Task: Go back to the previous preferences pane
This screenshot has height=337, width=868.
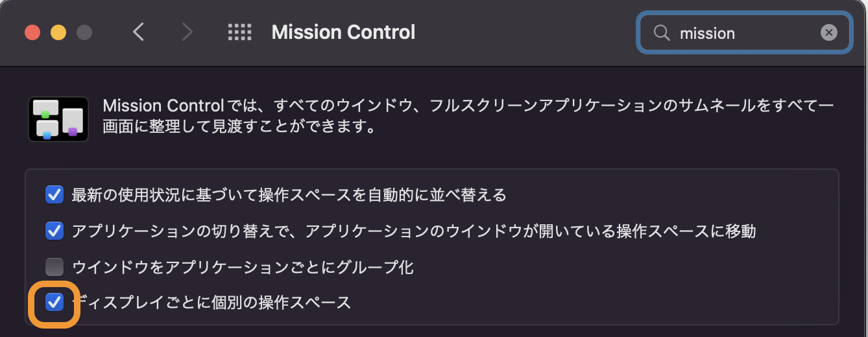Action: point(138,32)
